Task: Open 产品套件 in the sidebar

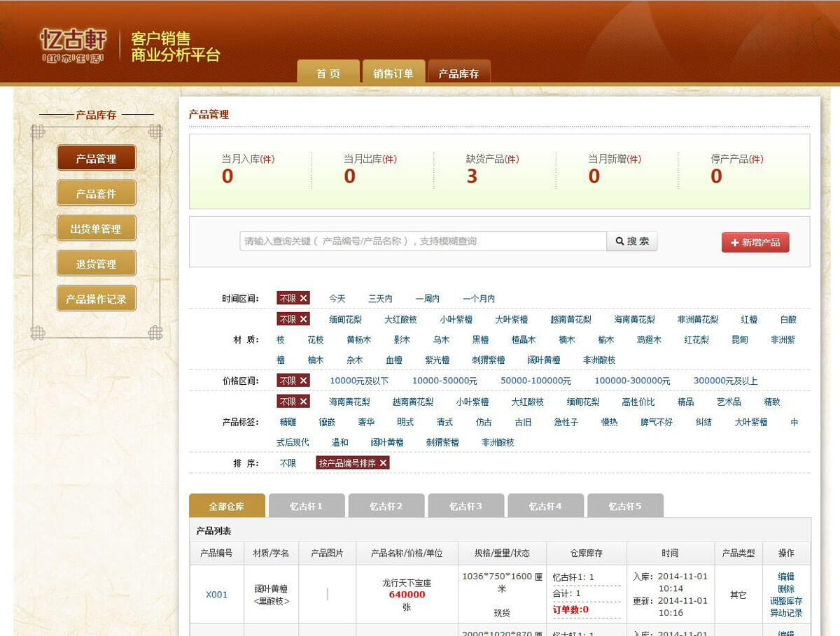Action: click(x=96, y=194)
